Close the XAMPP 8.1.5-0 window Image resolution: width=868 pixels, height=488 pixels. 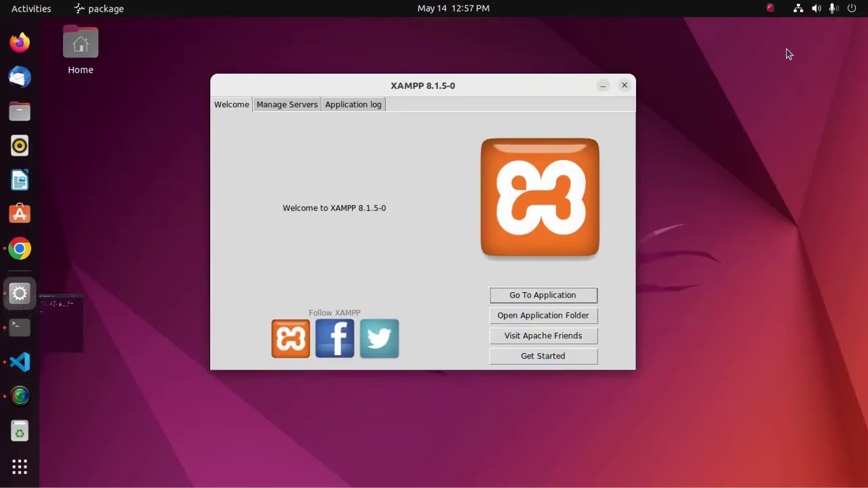click(x=625, y=85)
